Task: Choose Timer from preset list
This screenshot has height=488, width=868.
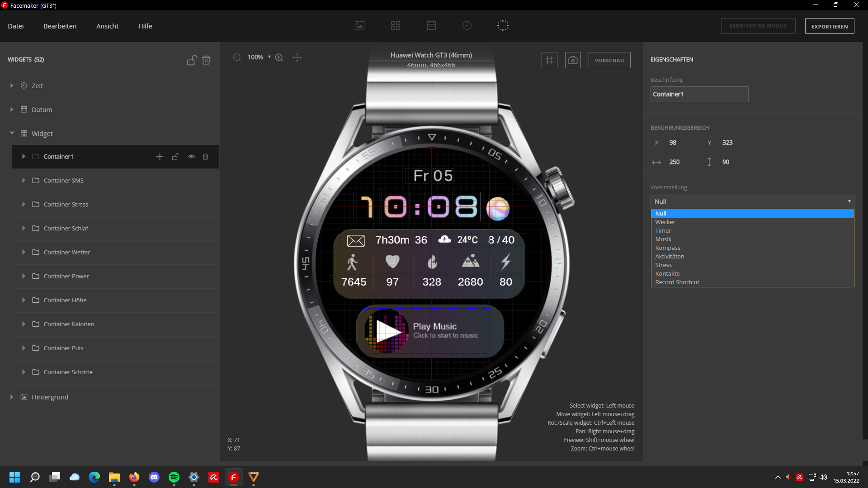Action: tap(752, 231)
